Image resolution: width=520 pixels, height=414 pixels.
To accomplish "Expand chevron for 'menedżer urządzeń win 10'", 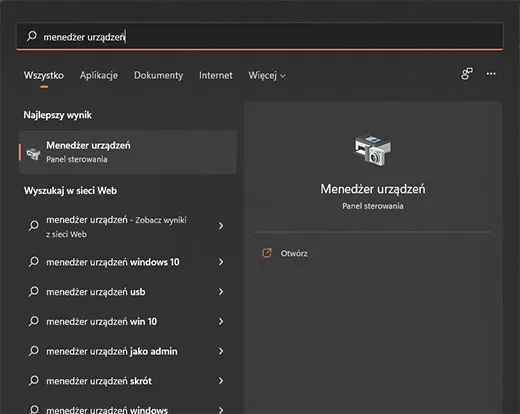I will pos(221,321).
